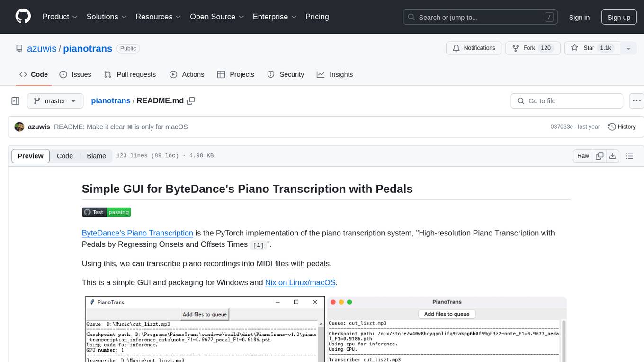
Task: Open the azuwis commit author link
Action: pyautogui.click(x=39, y=127)
